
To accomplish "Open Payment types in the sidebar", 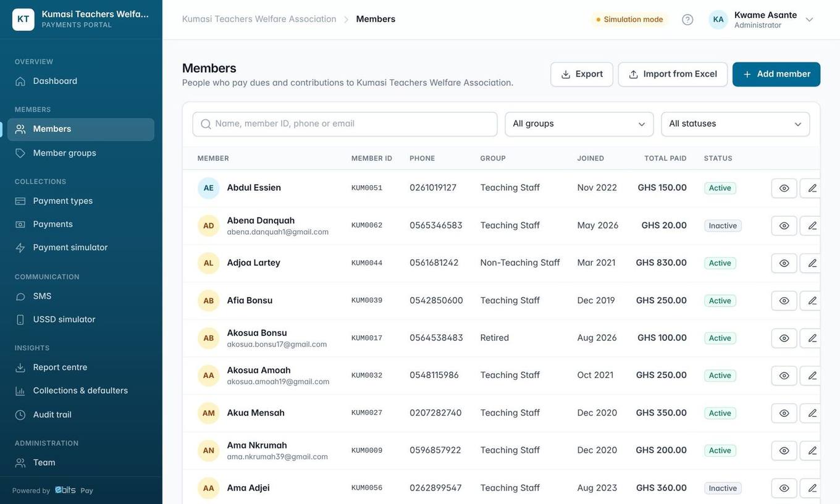I will point(81,201).
